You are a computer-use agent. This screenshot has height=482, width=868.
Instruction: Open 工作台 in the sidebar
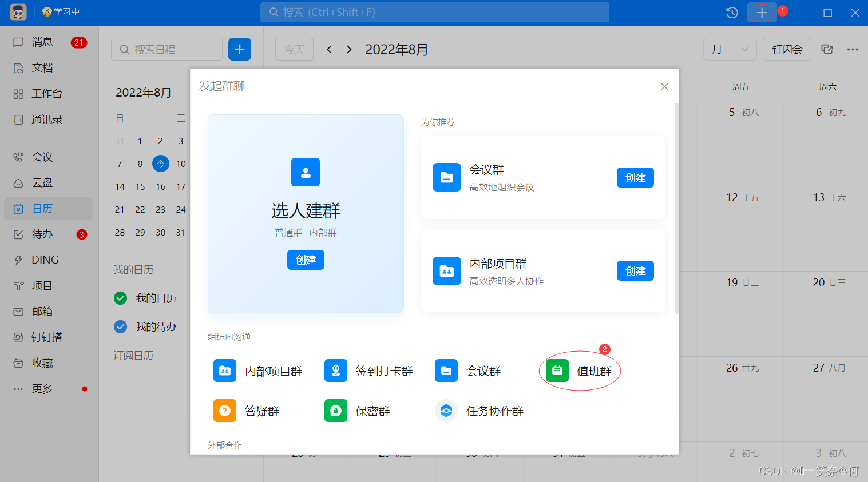pyautogui.click(x=49, y=94)
